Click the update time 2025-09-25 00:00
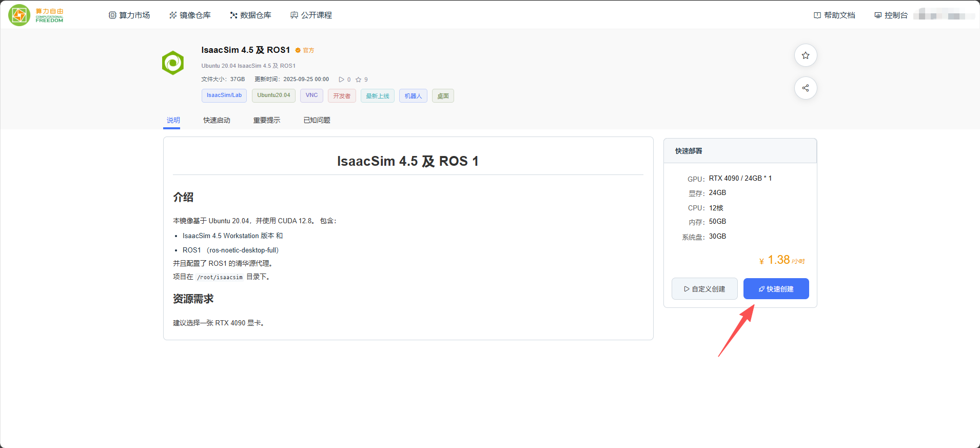The width and height of the screenshot is (980, 448). [x=306, y=80]
